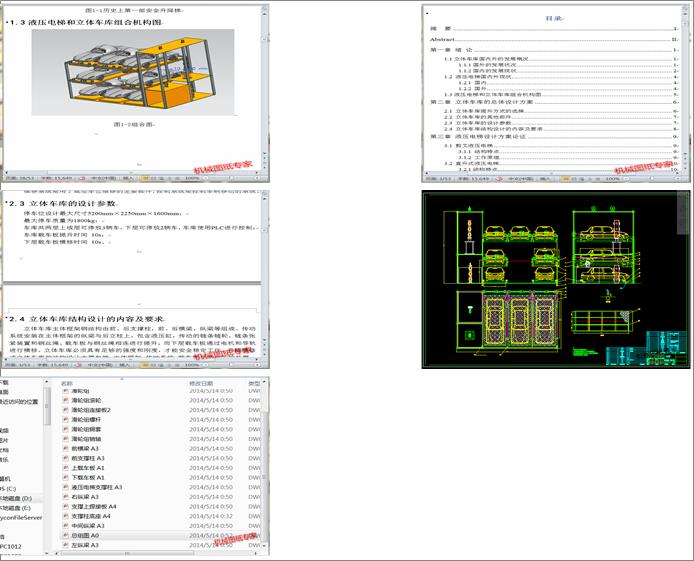Viewport: 694px width, 561px height.
Task: Click the Explorer file list scroll-down arrow
Action: [265, 546]
